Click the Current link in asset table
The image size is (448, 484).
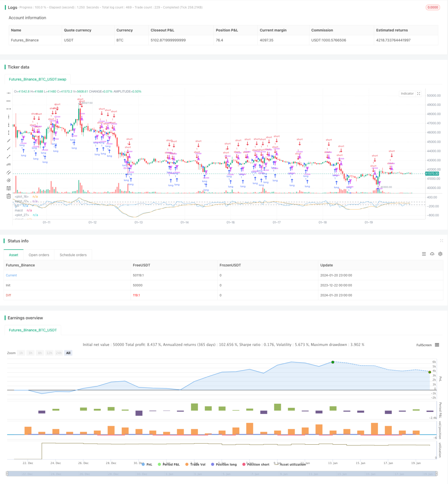[x=11, y=275]
